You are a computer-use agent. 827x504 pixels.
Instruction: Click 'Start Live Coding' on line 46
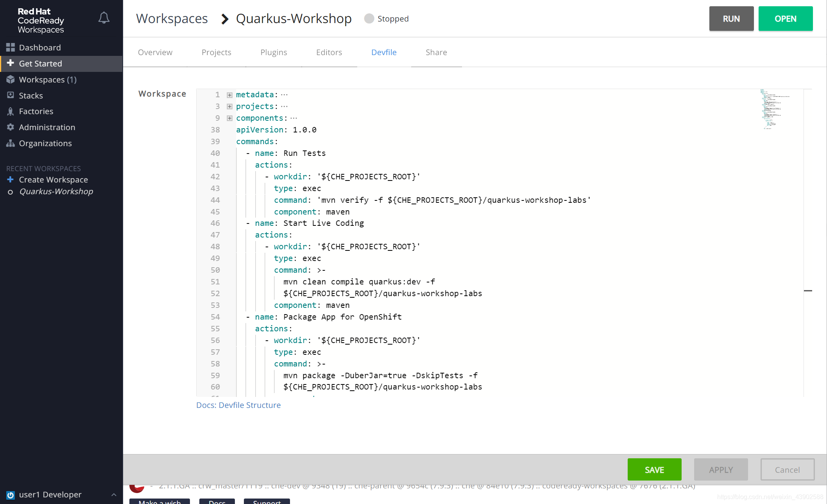324,223
